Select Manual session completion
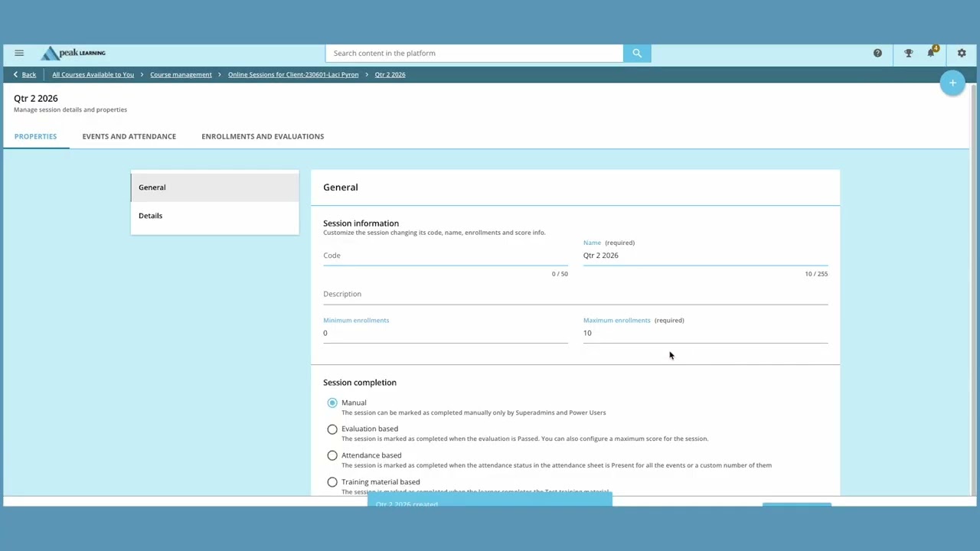The image size is (980, 551). (x=332, y=403)
